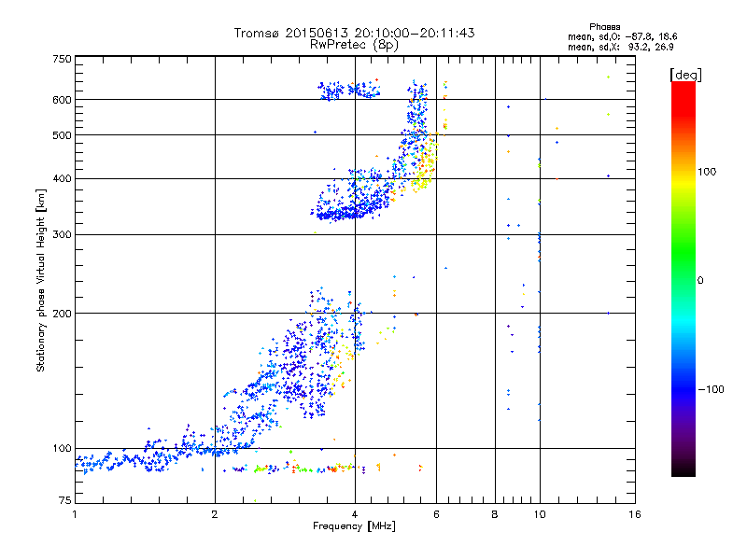This screenshot has width=747, height=560.
Task: Click the '8' frequency tick label
Action: [x=495, y=514]
